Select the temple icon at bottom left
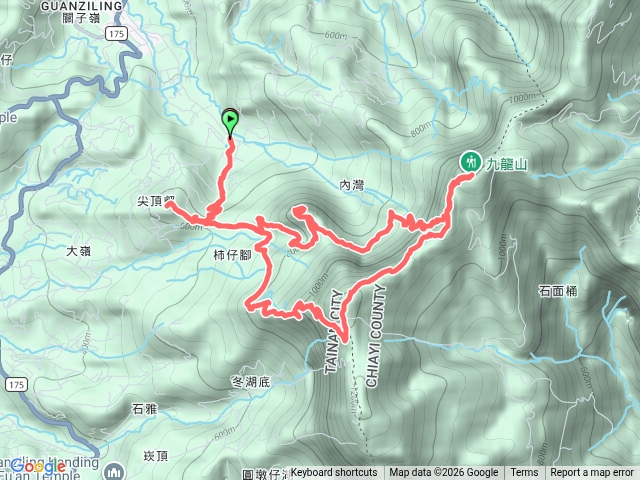640x480 pixels. pos(114,471)
